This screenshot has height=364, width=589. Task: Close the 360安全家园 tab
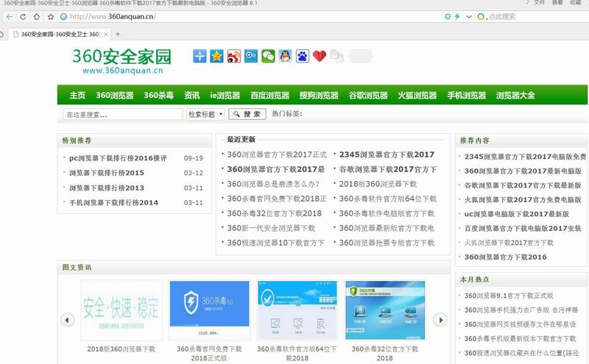coord(106,34)
